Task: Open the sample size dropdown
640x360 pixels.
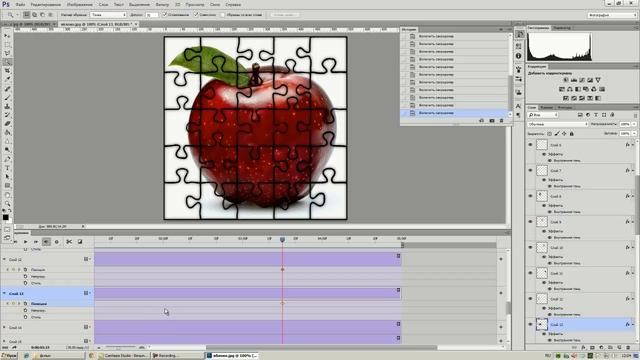Action: pyautogui.click(x=108, y=15)
